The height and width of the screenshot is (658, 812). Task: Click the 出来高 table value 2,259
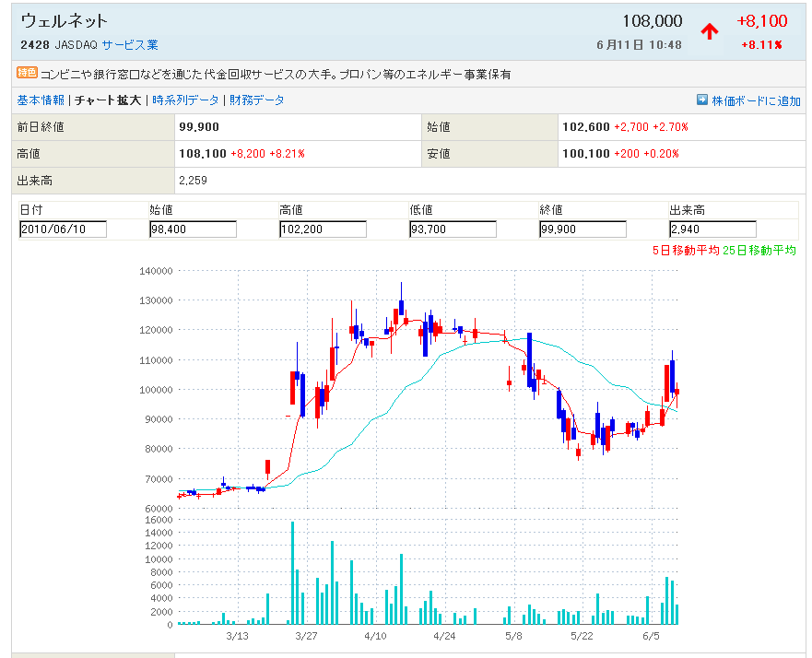193,181
